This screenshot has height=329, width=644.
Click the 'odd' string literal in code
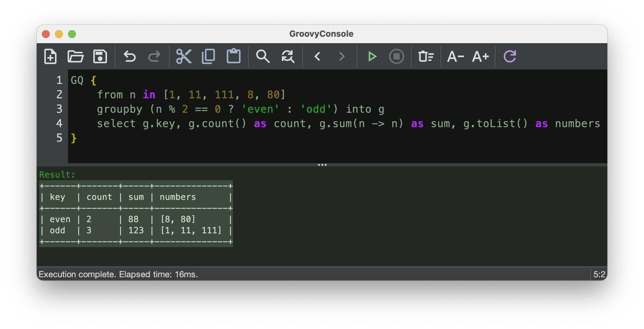[316, 109]
